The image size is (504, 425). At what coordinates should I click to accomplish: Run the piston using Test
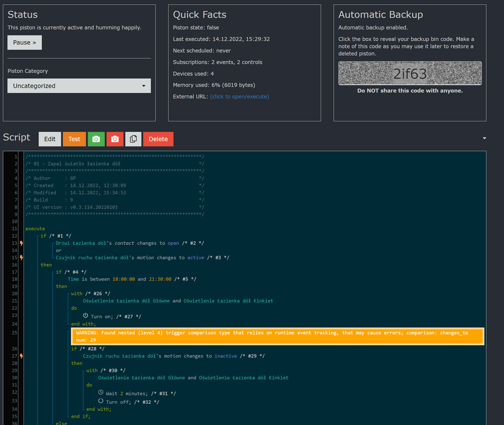click(74, 139)
